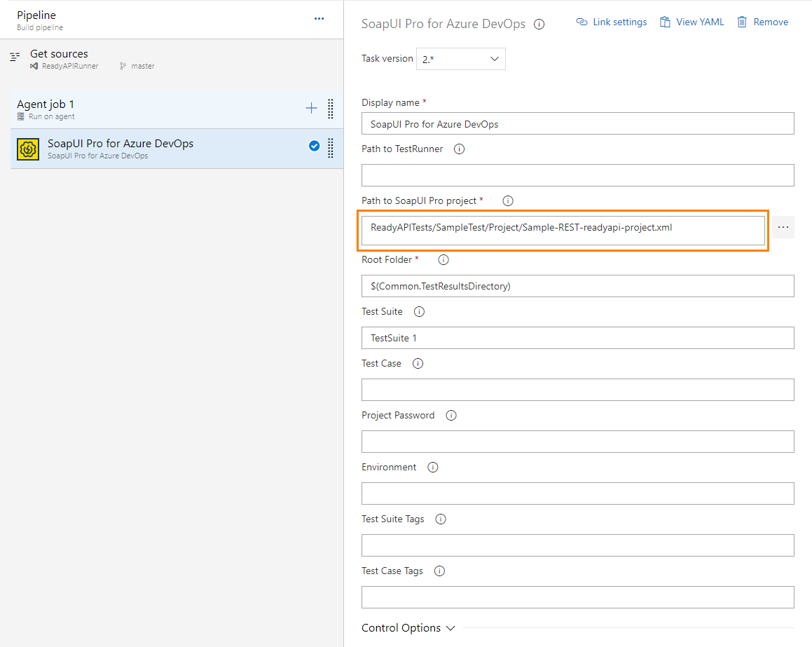Screen dimensions: 812x647
Task: Show info for Test Suite Tags
Action: [x=441, y=519]
